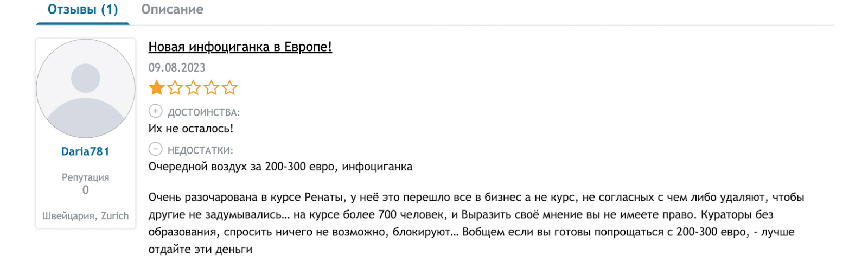This screenshot has width=868, height=261.
Task: Click the first filled orange star
Action: click(157, 87)
